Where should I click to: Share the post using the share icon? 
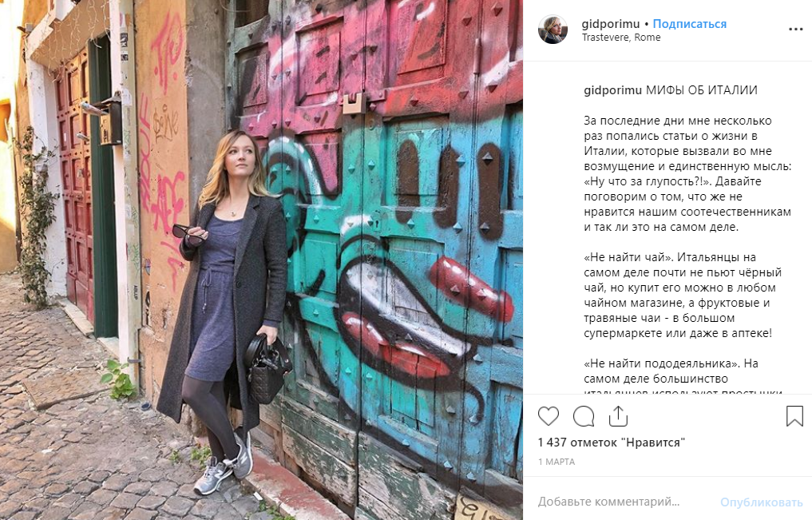point(618,415)
